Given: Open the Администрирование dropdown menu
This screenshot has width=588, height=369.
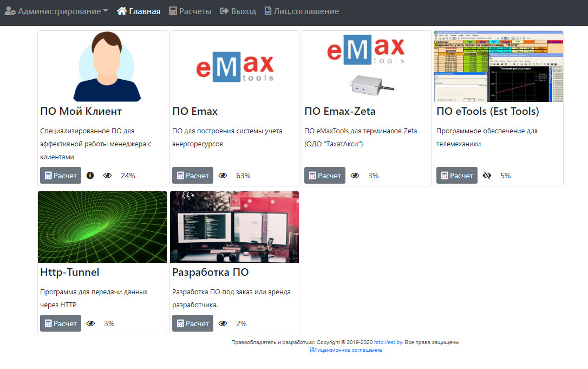Looking at the screenshot, I should tap(56, 11).
